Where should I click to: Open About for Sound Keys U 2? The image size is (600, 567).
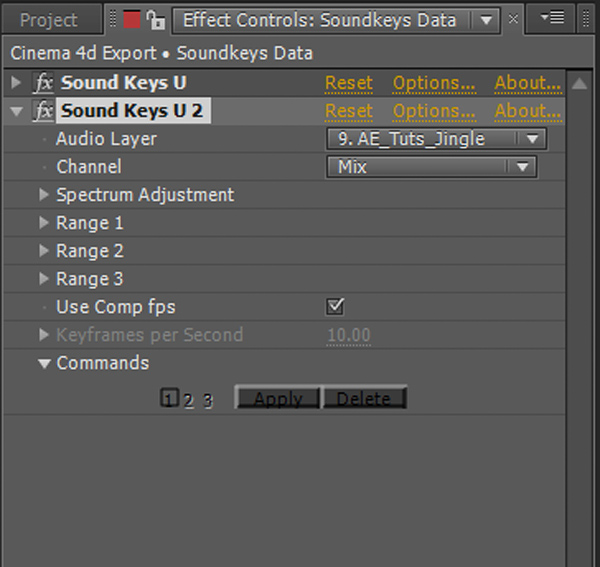[528, 111]
